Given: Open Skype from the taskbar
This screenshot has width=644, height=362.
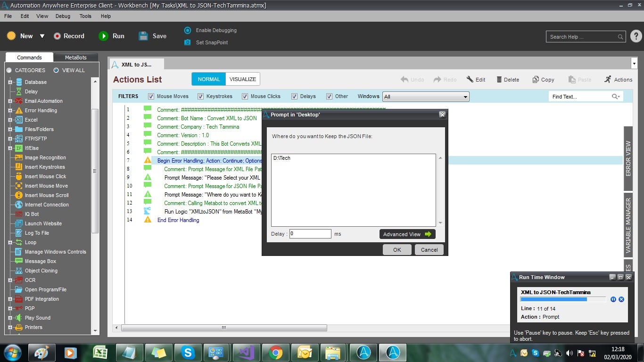Looking at the screenshot, I should [188, 353].
